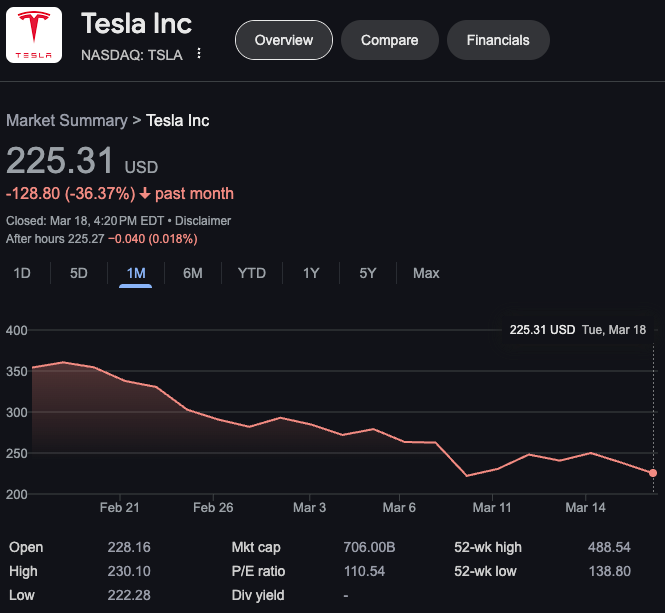
Task: Click the red endpoint dot on chart
Action: point(653,473)
